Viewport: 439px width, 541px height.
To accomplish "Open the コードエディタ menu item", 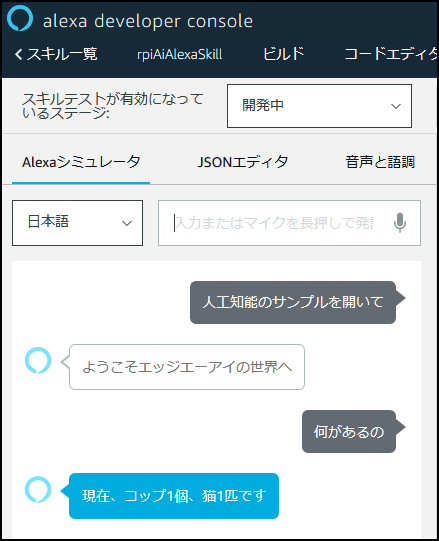I will tap(391, 54).
